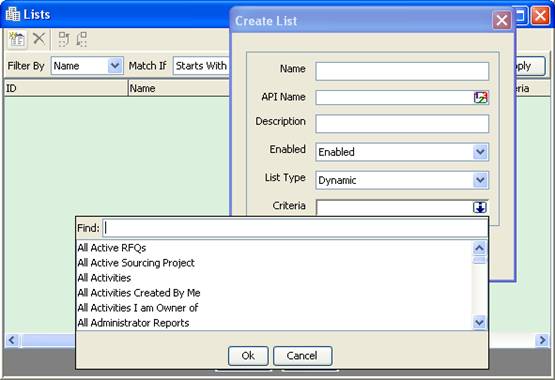Click the Delete X toolbar icon

click(39, 39)
